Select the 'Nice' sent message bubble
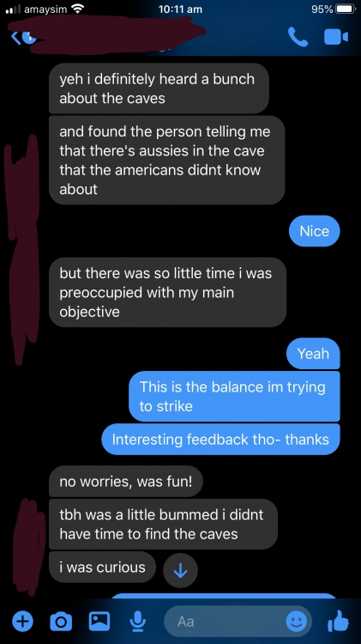361x644 pixels. click(x=314, y=231)
